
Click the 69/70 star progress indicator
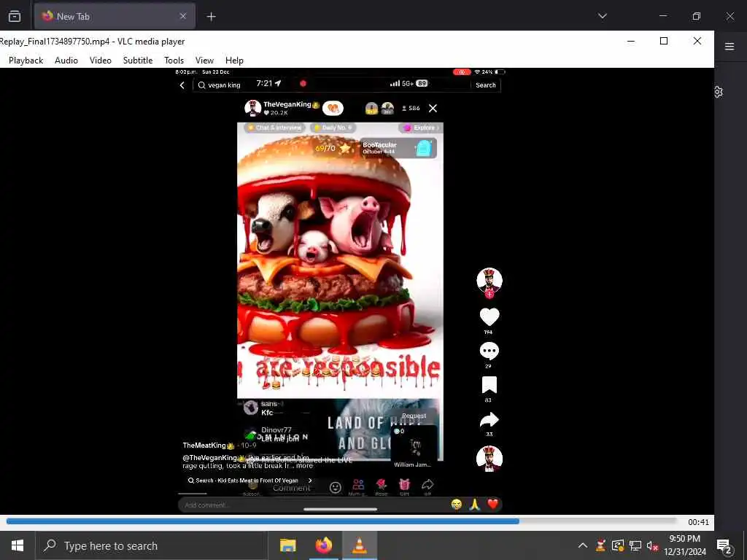tap(332, 149)
